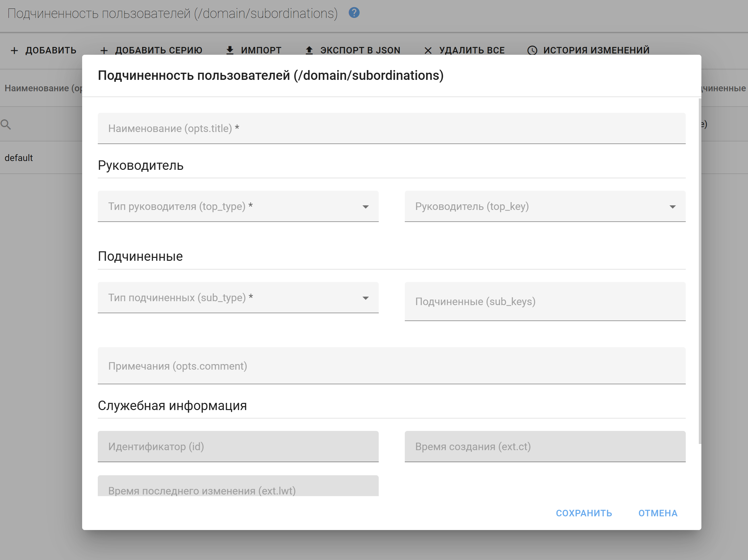Screen dimensions: 748x560
Task: Click the clock icon for ИСТОРИЯ ИЗМЕНЕНИЙ
Action: pyautogui.click(x=532, y=51)
